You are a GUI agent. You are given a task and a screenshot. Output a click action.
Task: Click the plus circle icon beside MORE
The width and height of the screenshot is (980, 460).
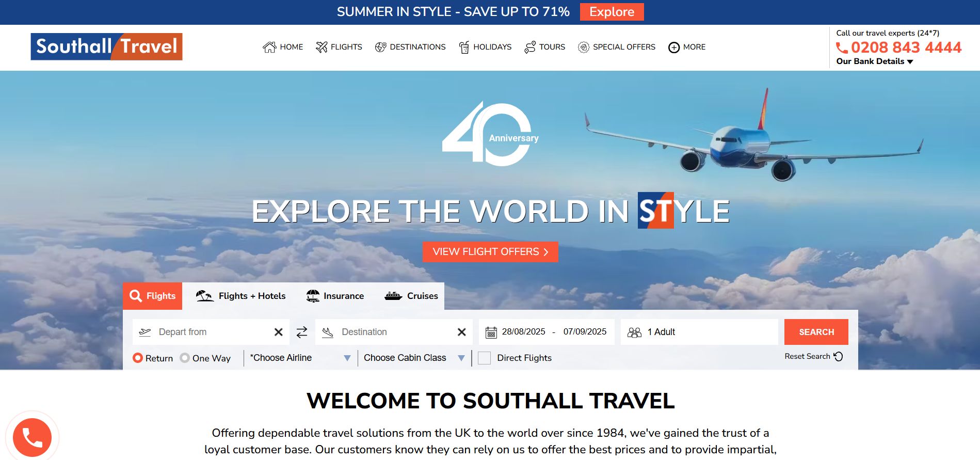coord(674,47)
